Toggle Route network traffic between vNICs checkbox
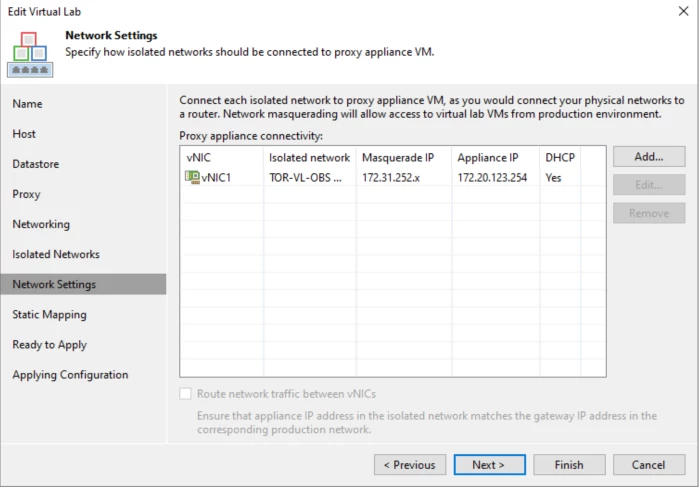This screenshot has width=699, height=487. coord(185,394)
